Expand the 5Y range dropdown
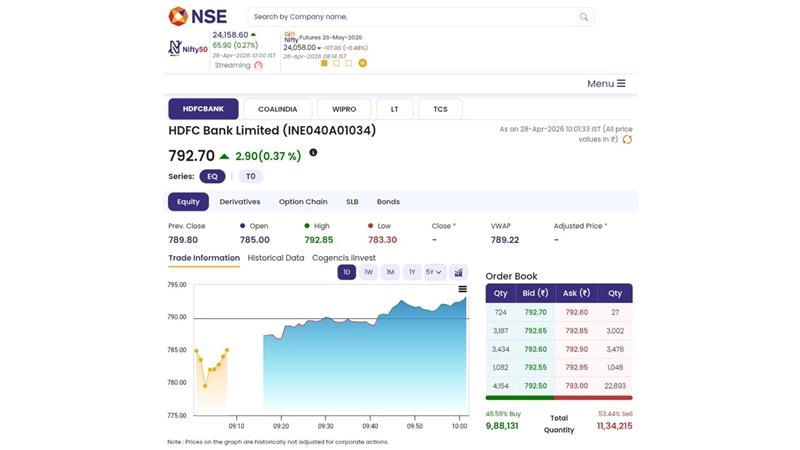This screenshot has width=800, height=450. 434,272
